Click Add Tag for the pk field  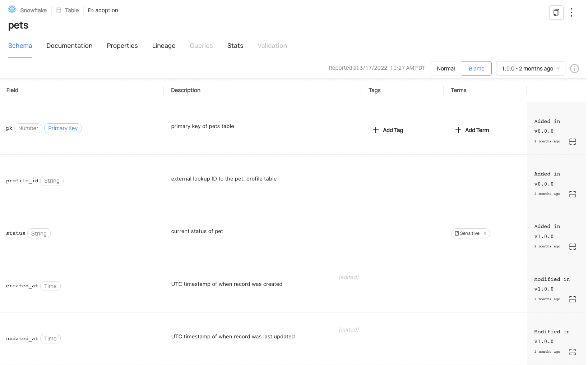388,130
